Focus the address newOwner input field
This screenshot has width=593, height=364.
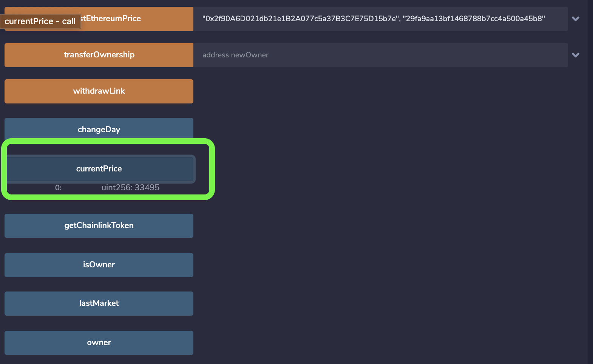[x=380, y=55]
